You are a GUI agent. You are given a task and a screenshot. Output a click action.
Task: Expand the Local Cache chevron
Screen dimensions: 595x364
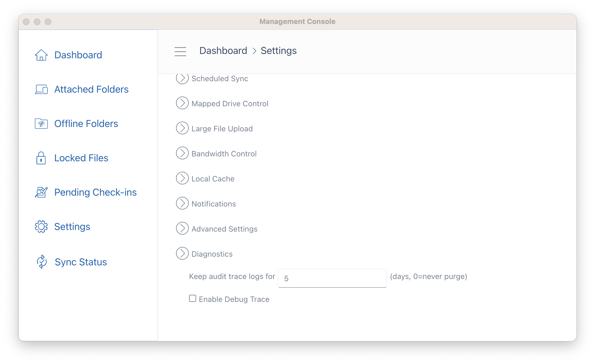182,178
